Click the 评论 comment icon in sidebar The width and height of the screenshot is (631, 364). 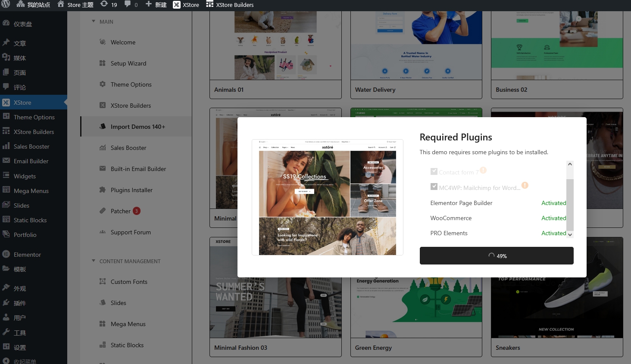click(6, 87)
